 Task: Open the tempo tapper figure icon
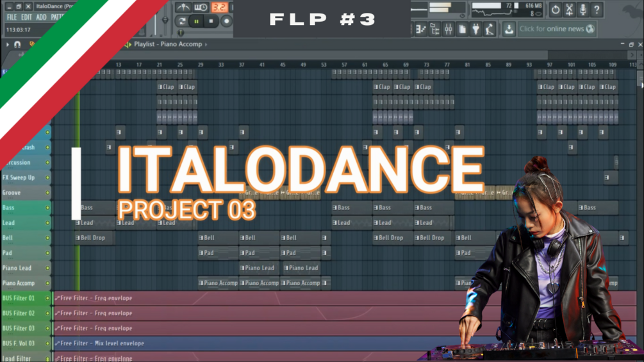point(490,29)
